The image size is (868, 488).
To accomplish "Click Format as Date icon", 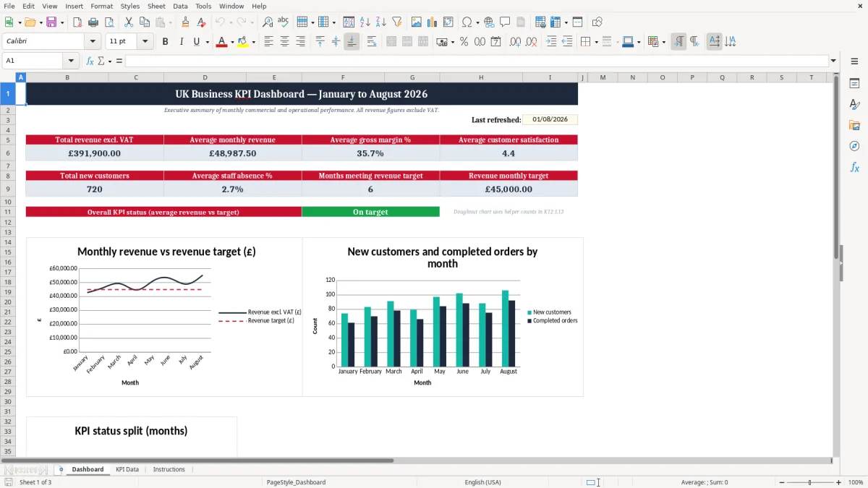I will [x=495, y=42].
